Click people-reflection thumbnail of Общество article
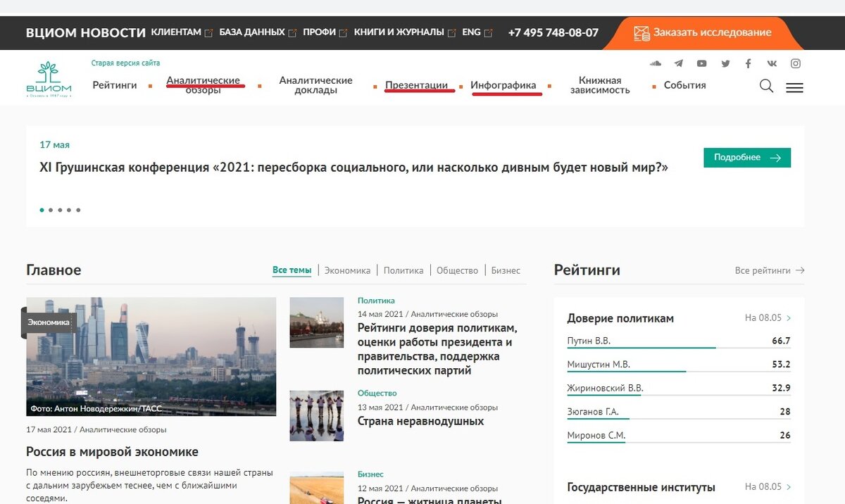Viewport: 845px width, 504px height. point(317,415)
